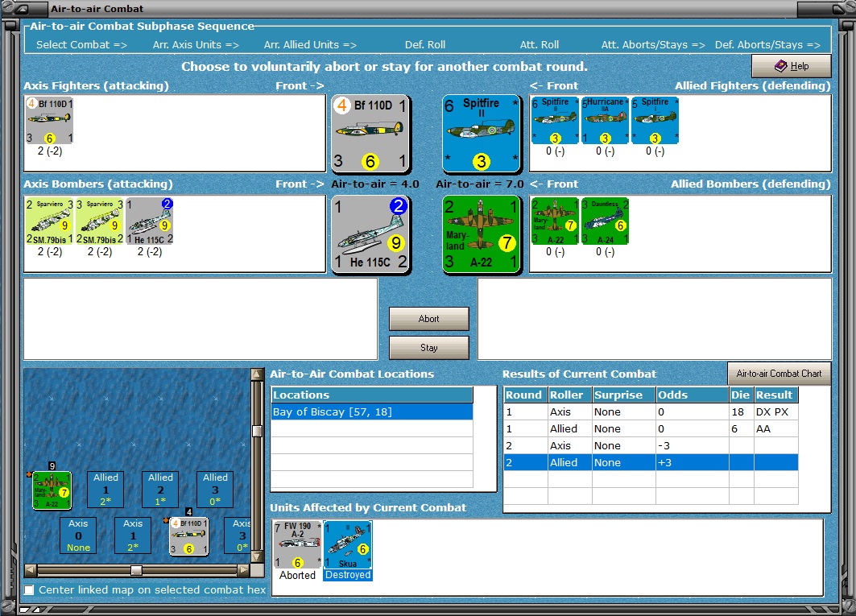The width and height of the screenshot is (856, 616).
Task: Select small Spitfire 6 in Allied Fighters list
Action: point(555,121)
